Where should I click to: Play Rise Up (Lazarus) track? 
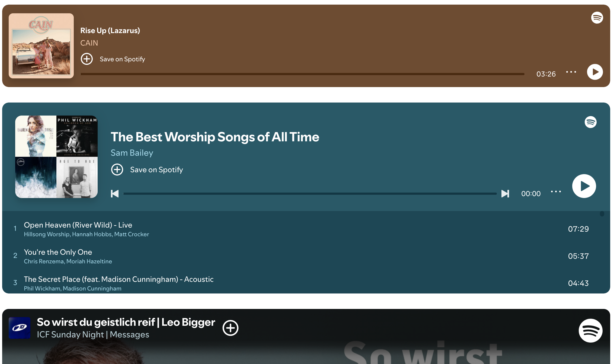tap(595, 72)
